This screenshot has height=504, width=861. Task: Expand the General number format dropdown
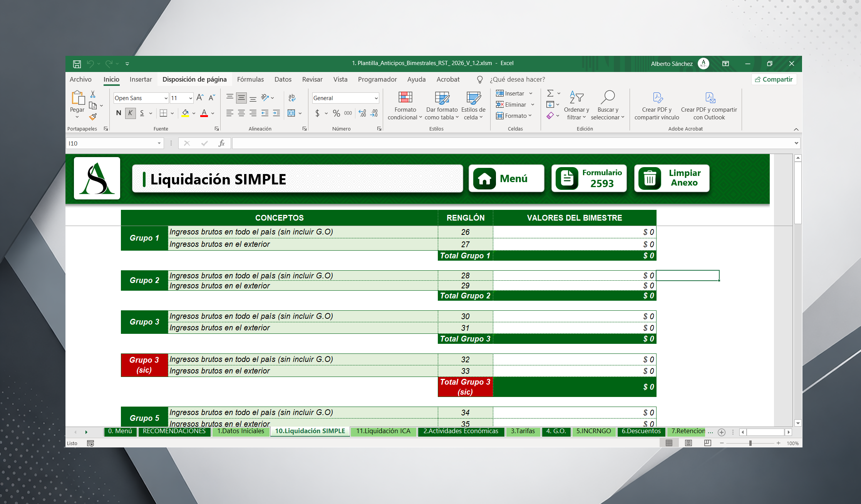click(376, 98)
